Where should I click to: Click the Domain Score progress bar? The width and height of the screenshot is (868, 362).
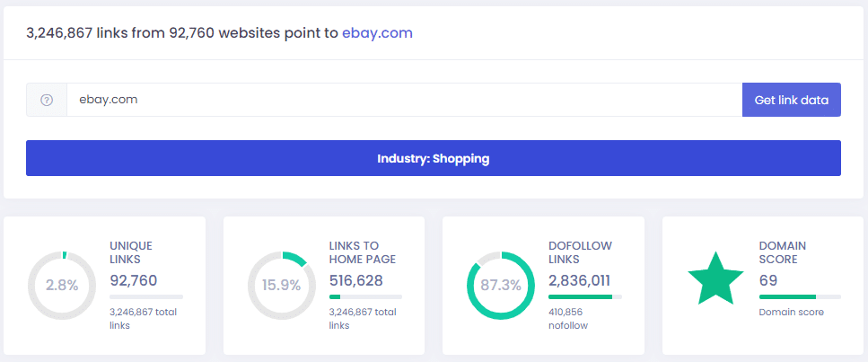click(800, 296)
